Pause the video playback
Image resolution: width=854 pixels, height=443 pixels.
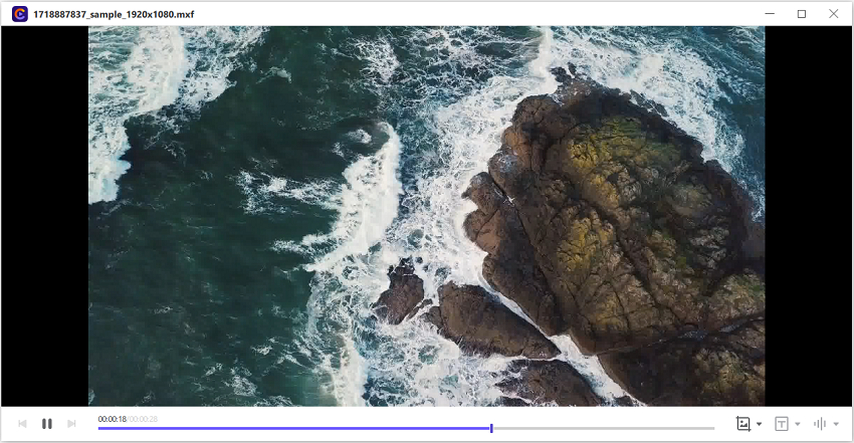tap(47, 423)
